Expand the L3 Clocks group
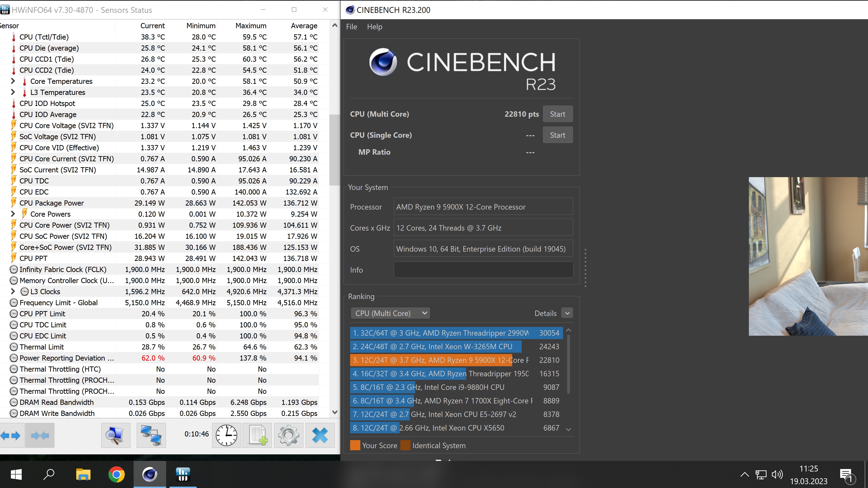Screen dimensions: 868x488 (13, 291)
